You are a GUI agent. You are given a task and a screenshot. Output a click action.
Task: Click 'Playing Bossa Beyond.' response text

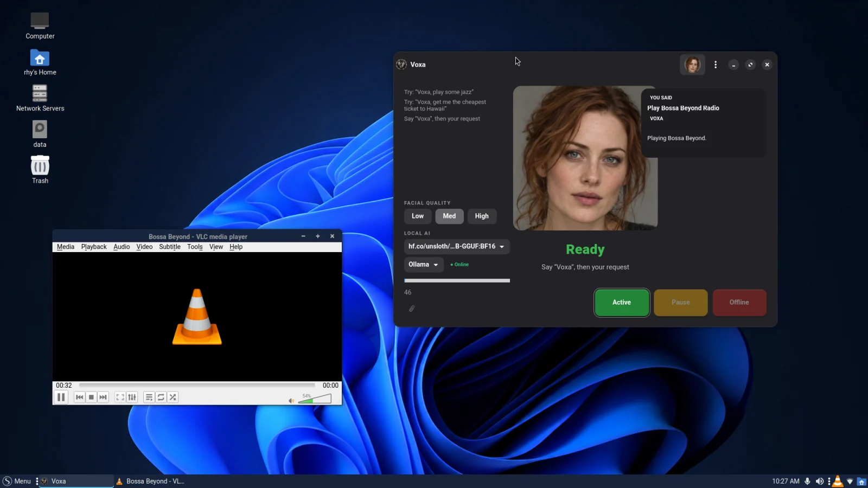(x=676, y=138)
